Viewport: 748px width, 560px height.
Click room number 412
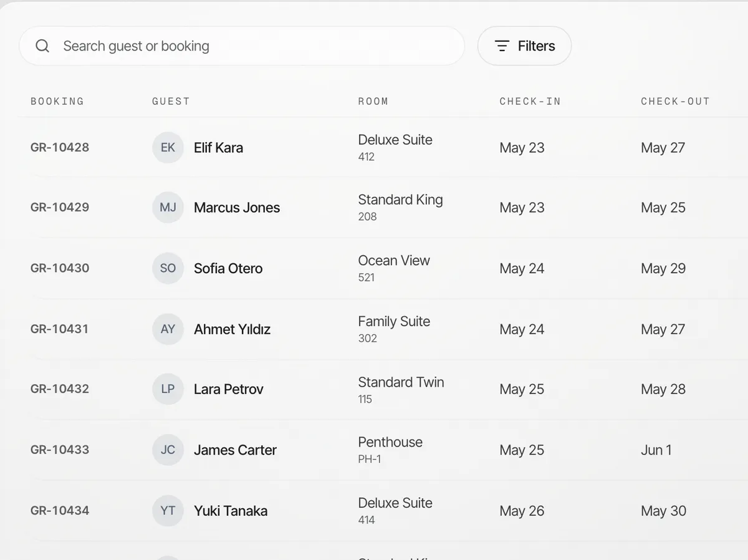coord(367,157)
